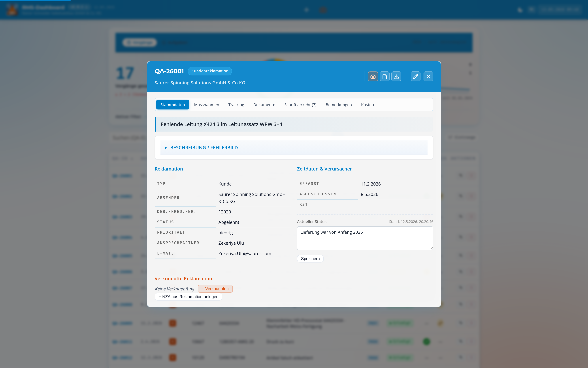Click the priority value niedrig
Viewport: 588px width, 368px height.
pos(226,233)
